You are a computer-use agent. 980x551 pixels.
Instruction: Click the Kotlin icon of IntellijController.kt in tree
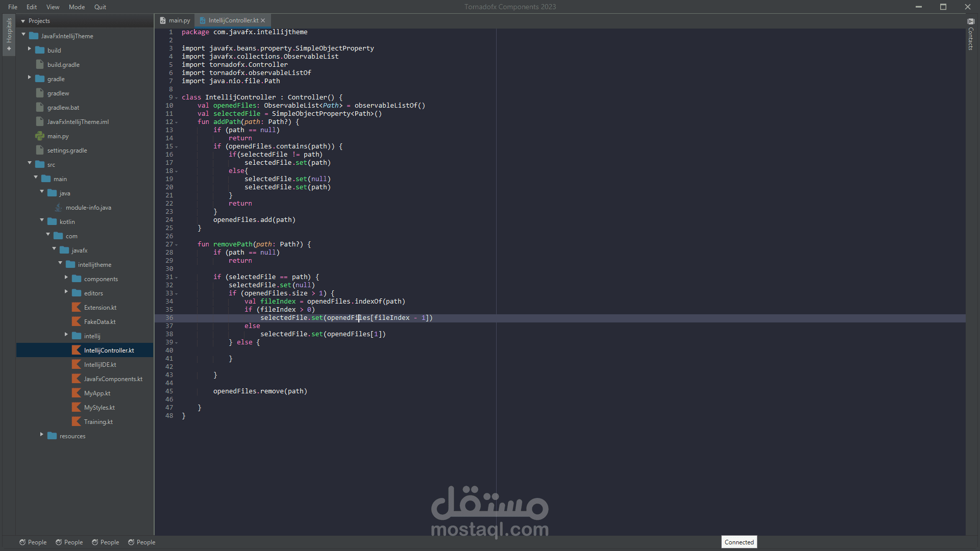point(77,350)
